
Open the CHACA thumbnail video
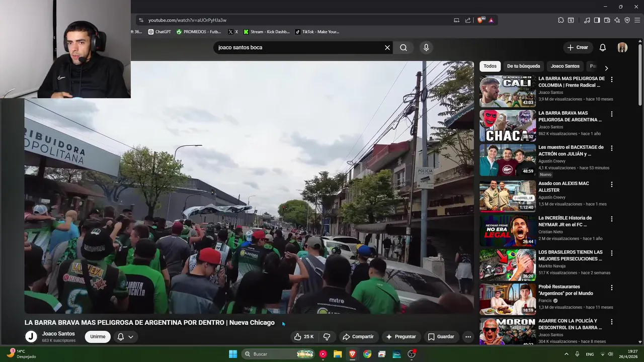pyautogui.click(x=508, y=126)
